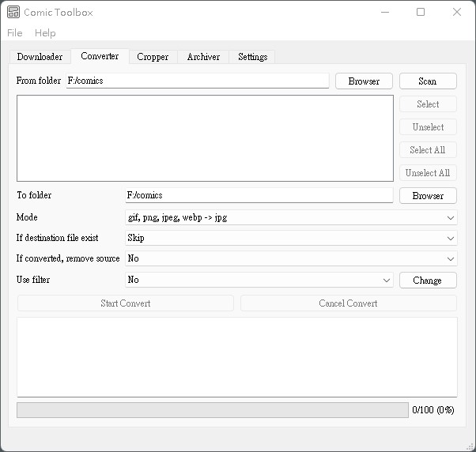Click the From folder path field
The image size is (476, 452).
pos(198,81)
